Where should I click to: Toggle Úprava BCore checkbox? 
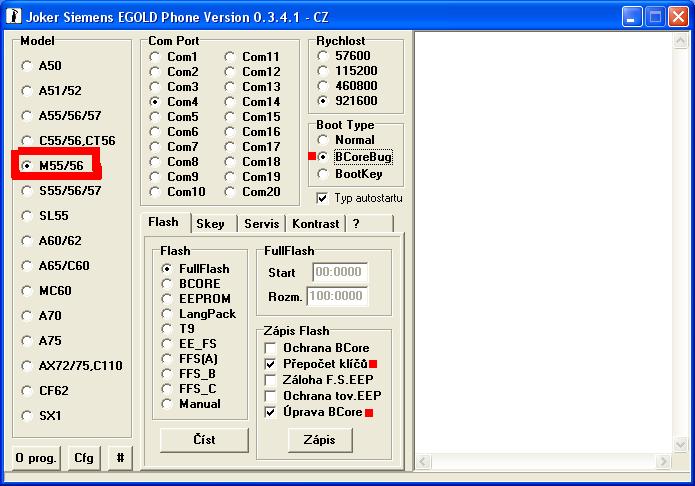click(x=270, y=412)
